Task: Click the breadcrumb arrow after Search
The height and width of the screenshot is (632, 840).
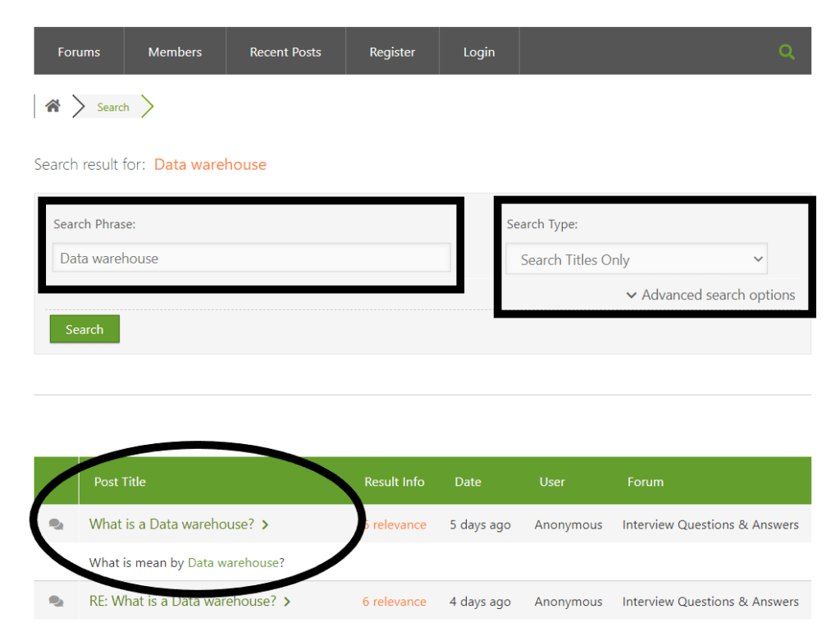Action: coord(146,106)
